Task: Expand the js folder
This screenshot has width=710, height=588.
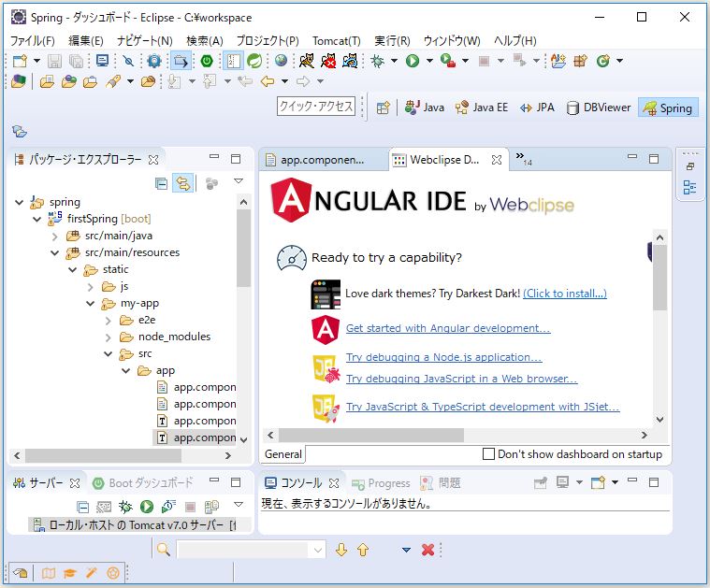Action: (90, 287)
